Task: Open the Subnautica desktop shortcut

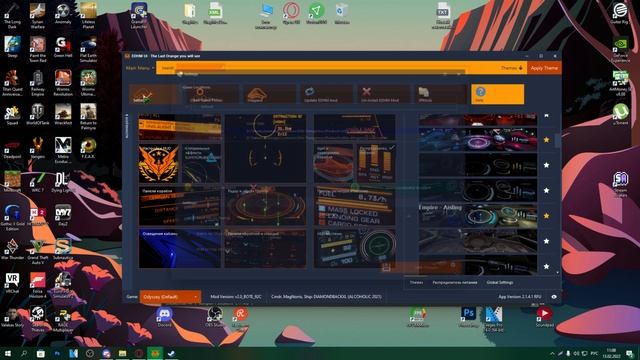Action: point(63,249)
